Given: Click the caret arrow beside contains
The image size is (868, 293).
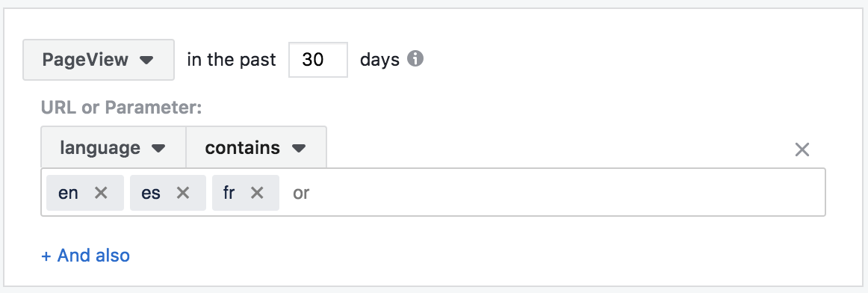Looking at the screenshot, I should coord(299,149).
